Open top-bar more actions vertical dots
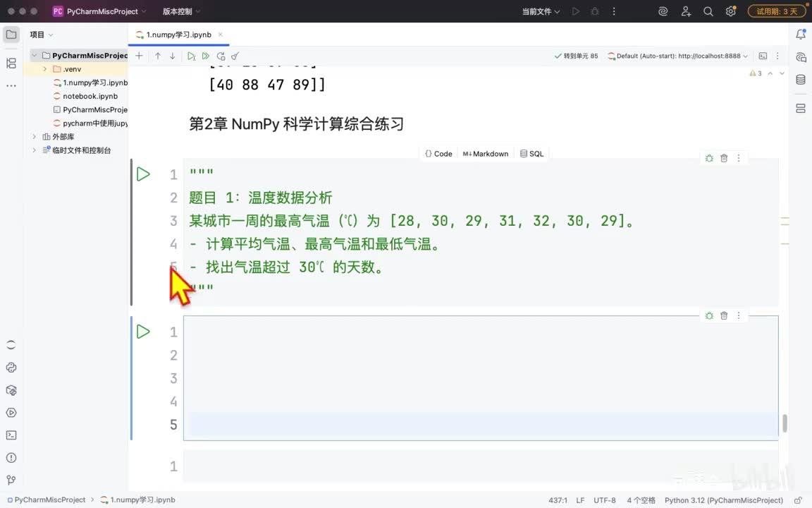The height and width of the screenshot is (508, 812). click(x=614, y=11)
